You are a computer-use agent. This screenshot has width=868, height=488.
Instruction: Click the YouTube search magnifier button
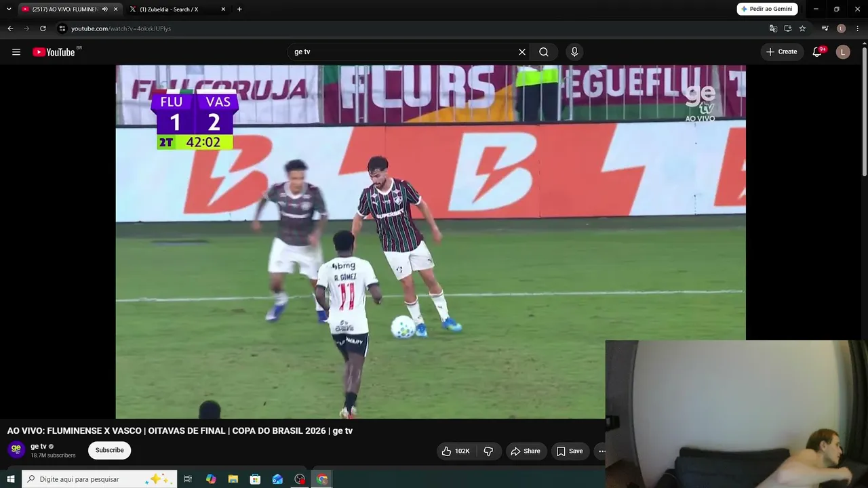tap(544, 52)
